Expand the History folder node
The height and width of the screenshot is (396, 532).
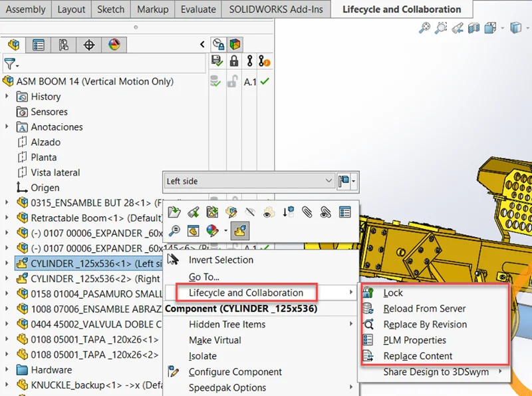7,97
